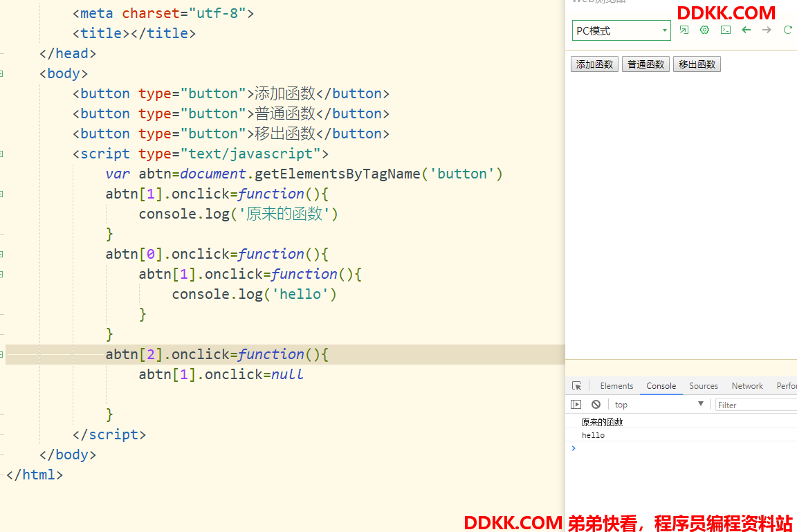Show the console sidebar panel
This screenshot has height=532, width=797.
(x=576, y=405)
